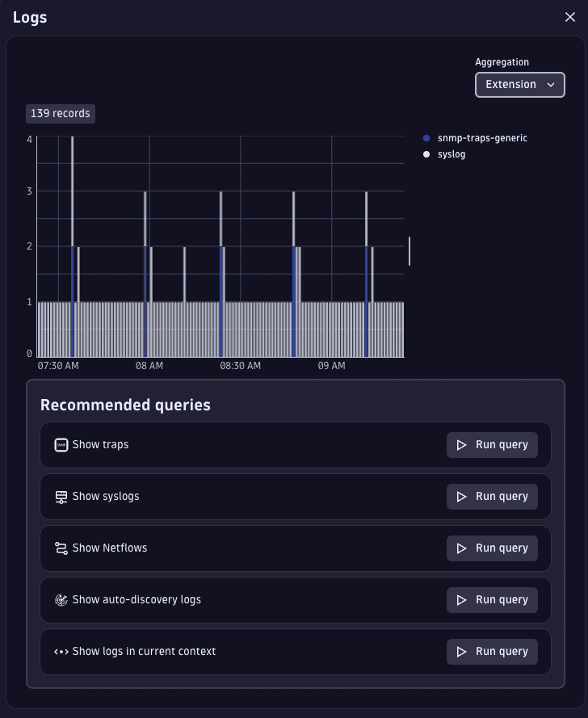Click the angle-brackets icon beside "Show logs in current context"
This screenshot has width=588, height=718.
click(61, 651)
